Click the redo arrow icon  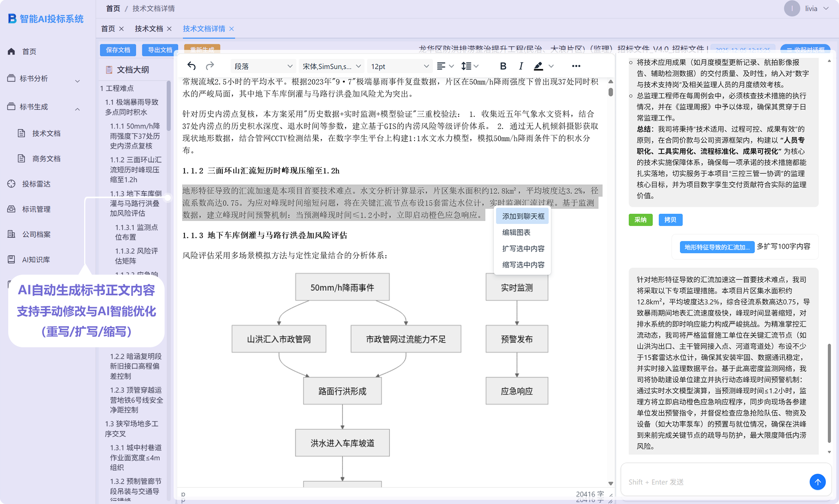click(x=210, y=66)
